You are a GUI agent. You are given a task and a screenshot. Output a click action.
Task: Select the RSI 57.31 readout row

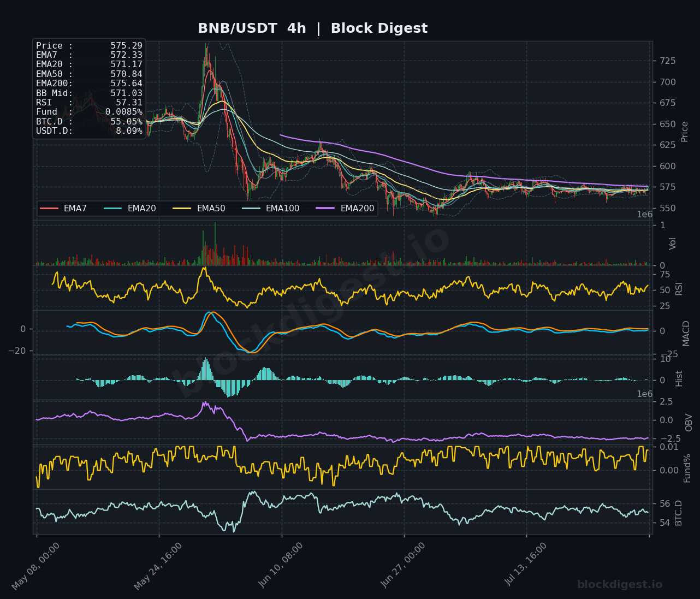(89, 103)
